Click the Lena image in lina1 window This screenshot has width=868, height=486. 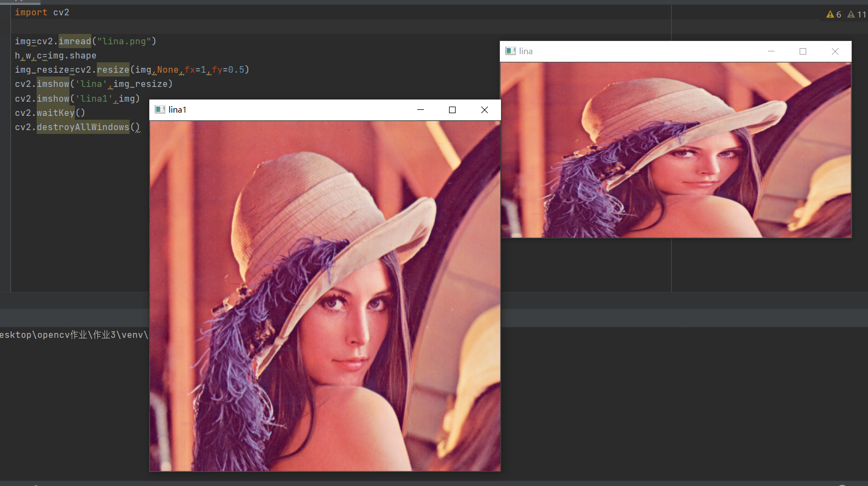(x=325, y=296)
